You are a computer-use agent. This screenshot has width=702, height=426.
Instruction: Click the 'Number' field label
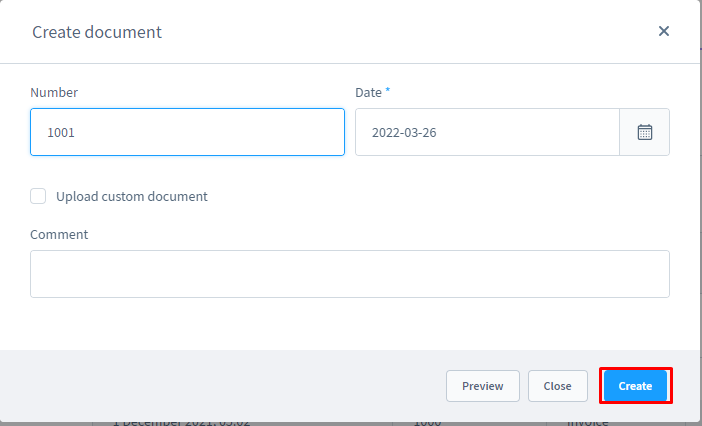(54, 92)
